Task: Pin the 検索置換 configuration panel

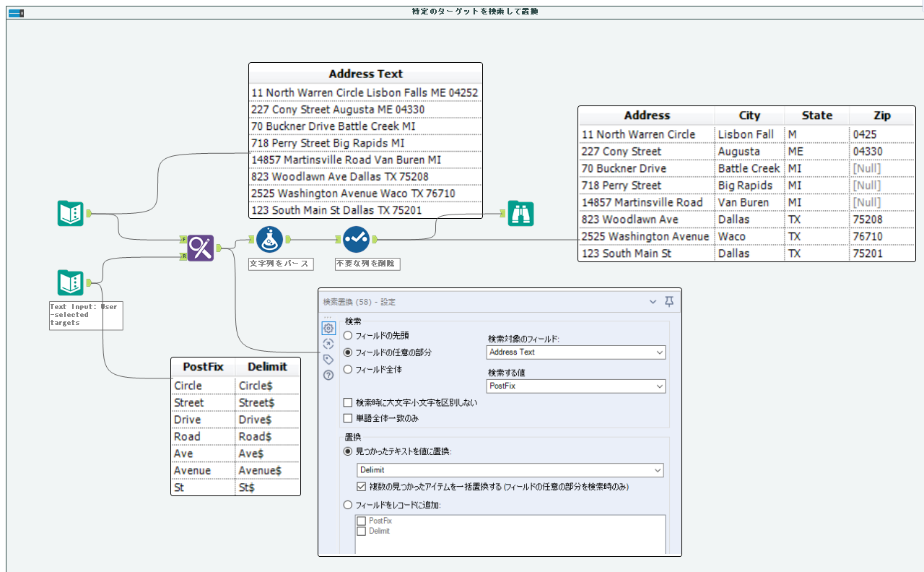Action: click(669, 301)
